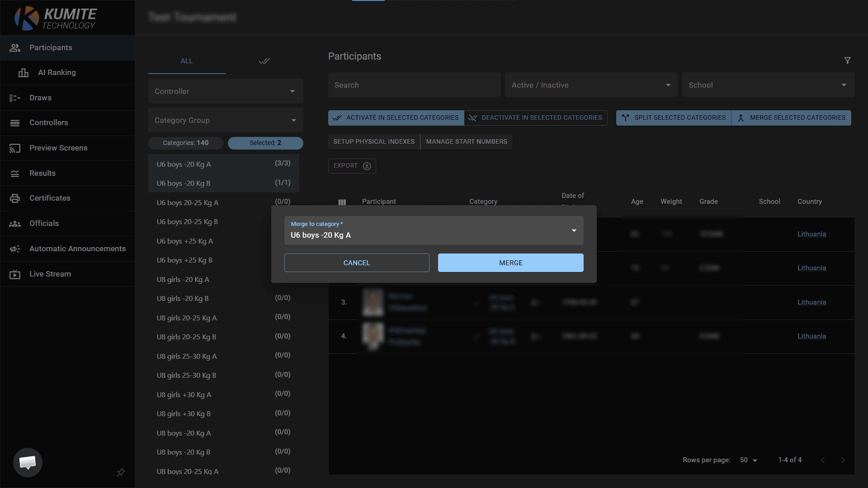Switch to the ALL tab
This screenshot has height=488, width=868.
(187, 61)
